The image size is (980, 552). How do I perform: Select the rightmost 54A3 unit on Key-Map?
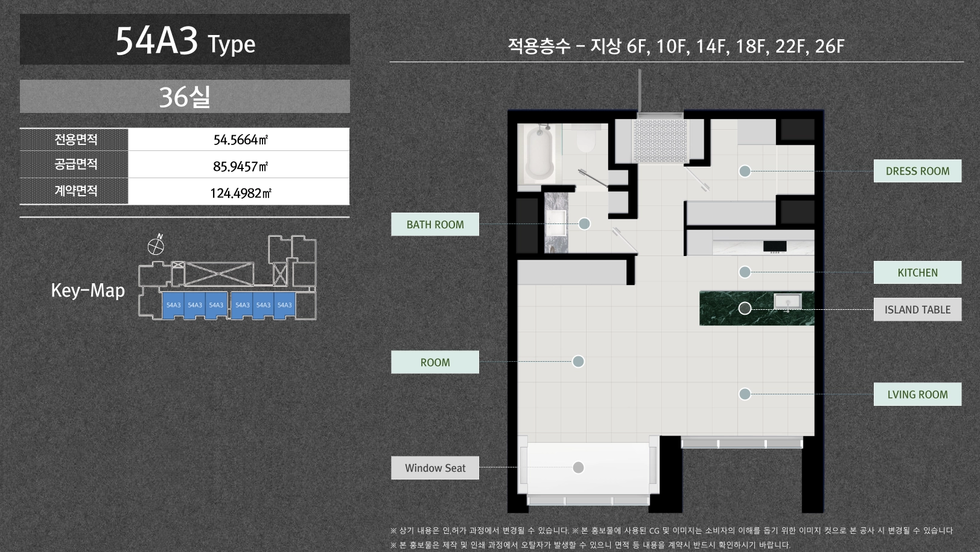pos(284,306)
